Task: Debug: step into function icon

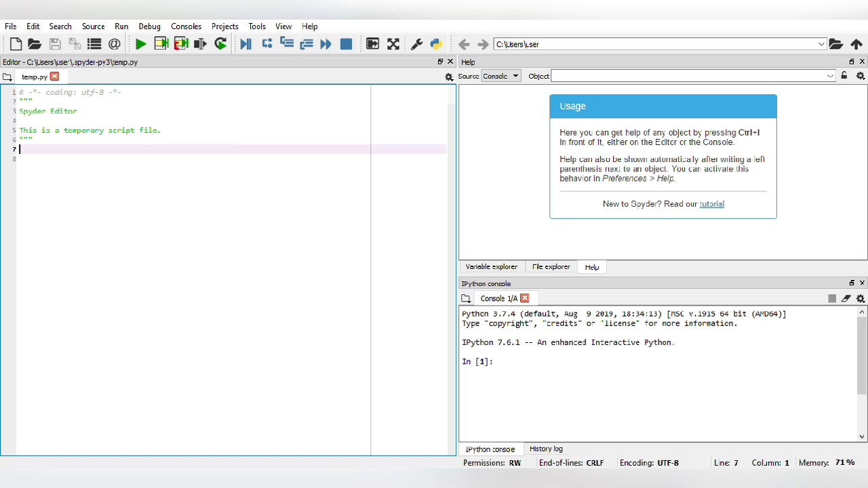Action: click(x=286, y=43)
